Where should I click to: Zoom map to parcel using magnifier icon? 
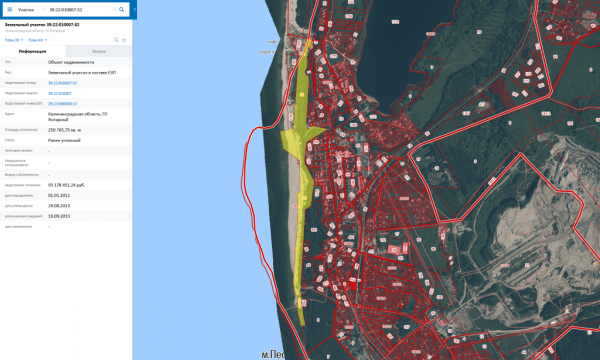pyautogui.click(x=116, y=40)
